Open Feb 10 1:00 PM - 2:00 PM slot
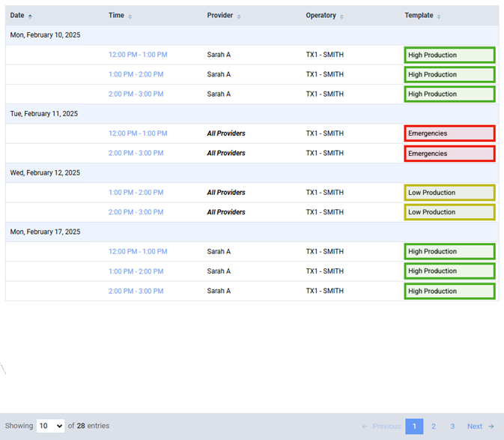504x440 pixels. point(136,74)
